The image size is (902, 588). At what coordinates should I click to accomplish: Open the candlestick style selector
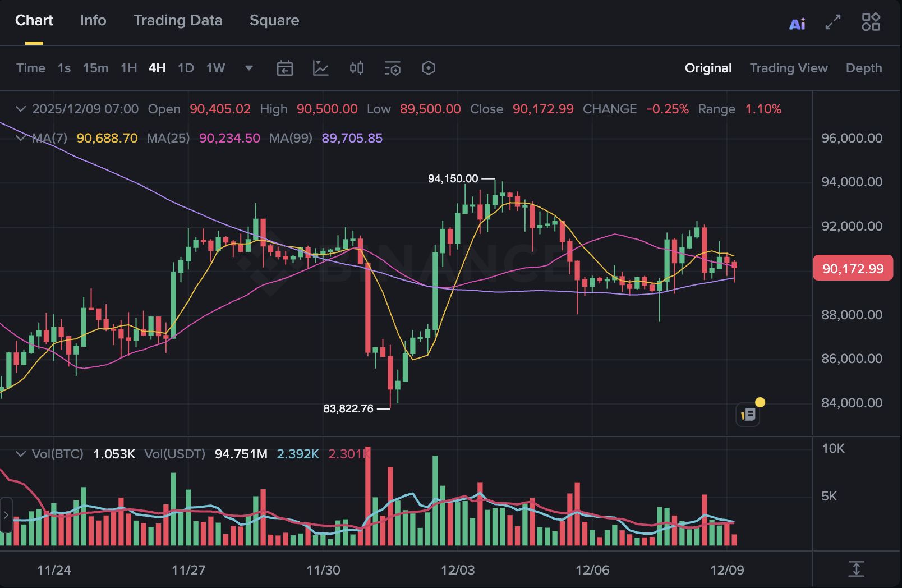coord(356,68)
